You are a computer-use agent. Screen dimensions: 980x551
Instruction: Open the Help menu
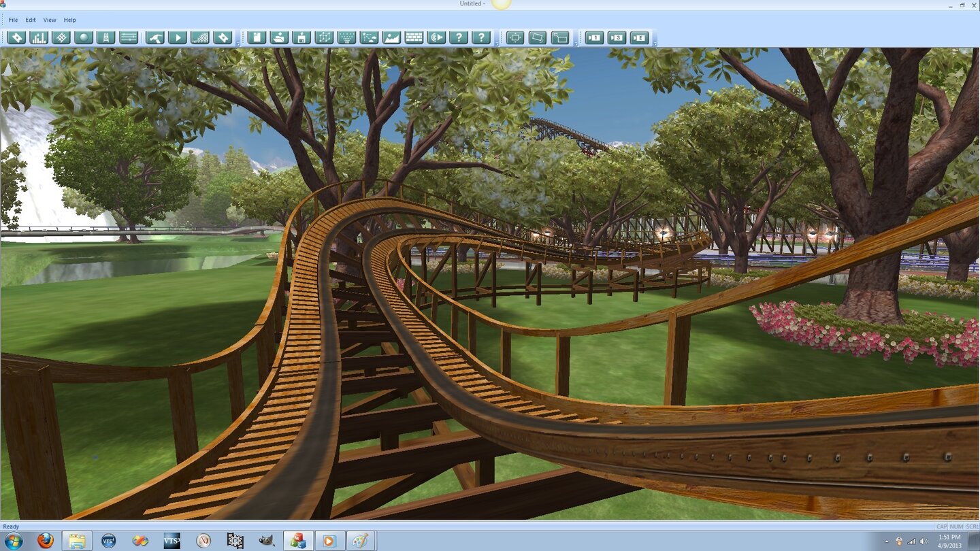tap(69, 20)
